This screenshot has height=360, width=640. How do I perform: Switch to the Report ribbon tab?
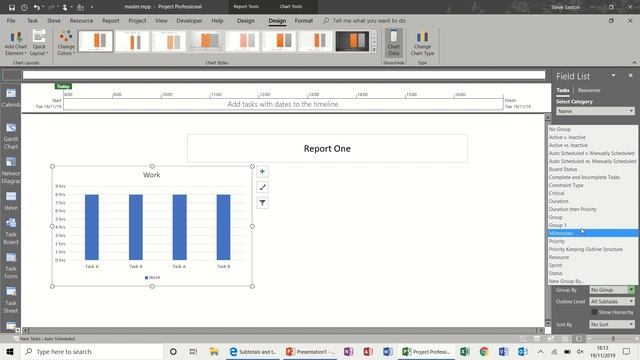111,20
